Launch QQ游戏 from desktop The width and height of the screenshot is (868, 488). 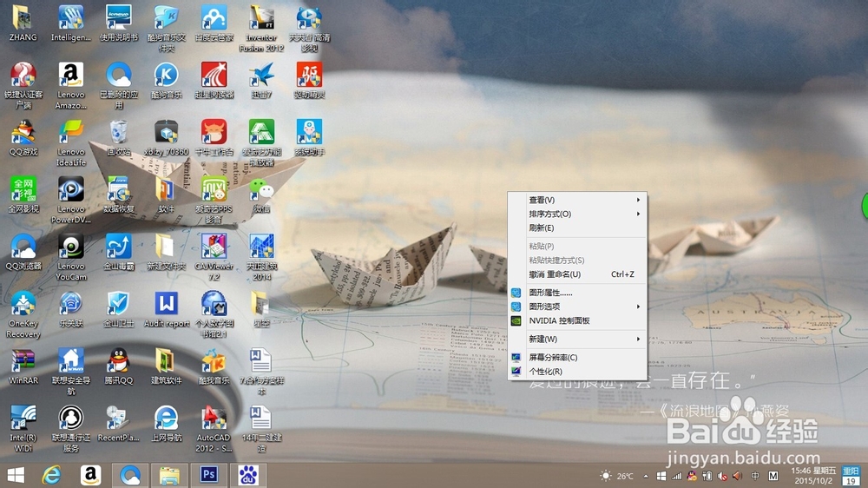[23, 138]
